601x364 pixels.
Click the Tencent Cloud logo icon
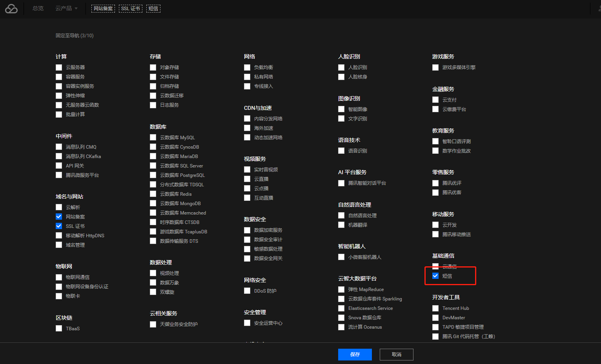(11, 9)
